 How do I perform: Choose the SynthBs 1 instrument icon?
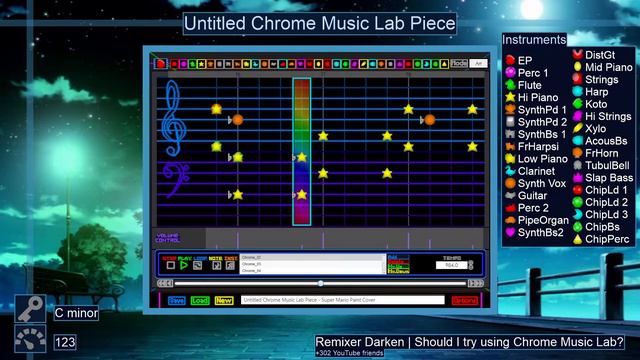[228, 64]
